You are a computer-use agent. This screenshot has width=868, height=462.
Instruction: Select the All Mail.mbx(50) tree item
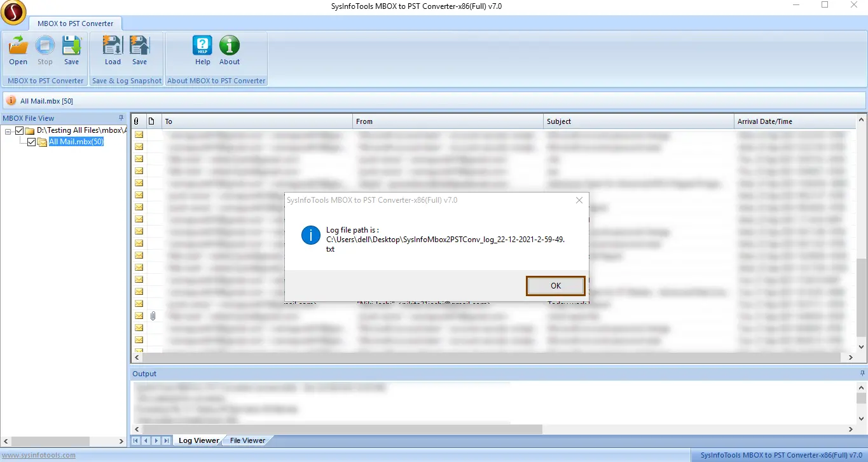(x=76, y=142)
